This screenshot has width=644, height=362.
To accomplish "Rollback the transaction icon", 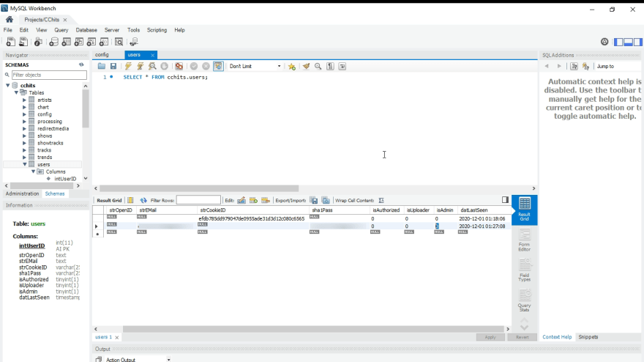I will tap(206, 66).
